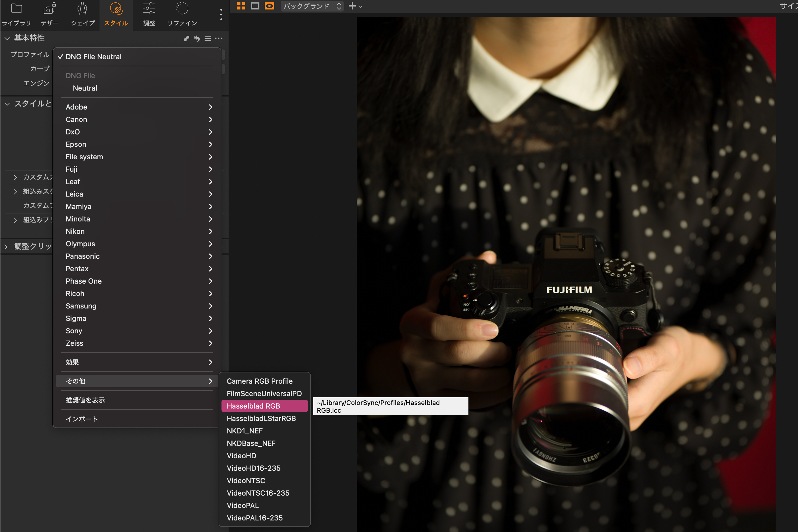798x532 pixels.
Task: Collapse the 基本特性 panel
Action: [x=7, y=38]
